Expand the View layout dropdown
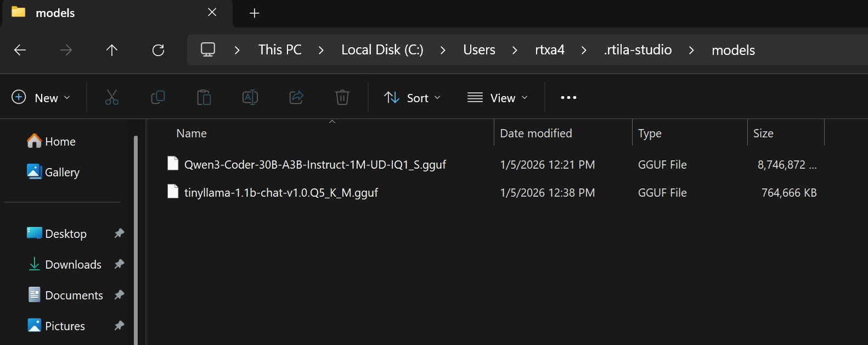Image resolution: width=868 pixels, height=345 pixels. click(x=498, y=98)
